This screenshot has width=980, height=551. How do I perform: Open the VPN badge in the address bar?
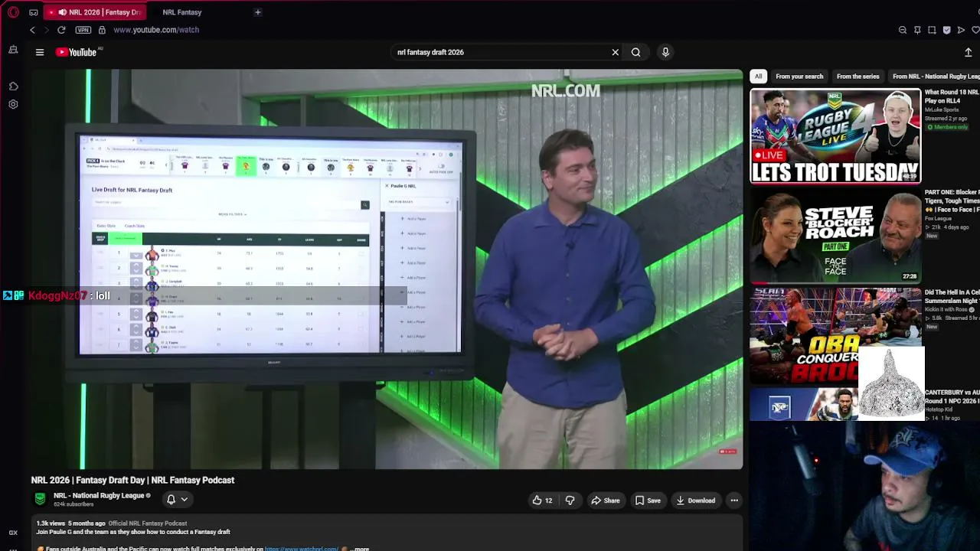83,30
